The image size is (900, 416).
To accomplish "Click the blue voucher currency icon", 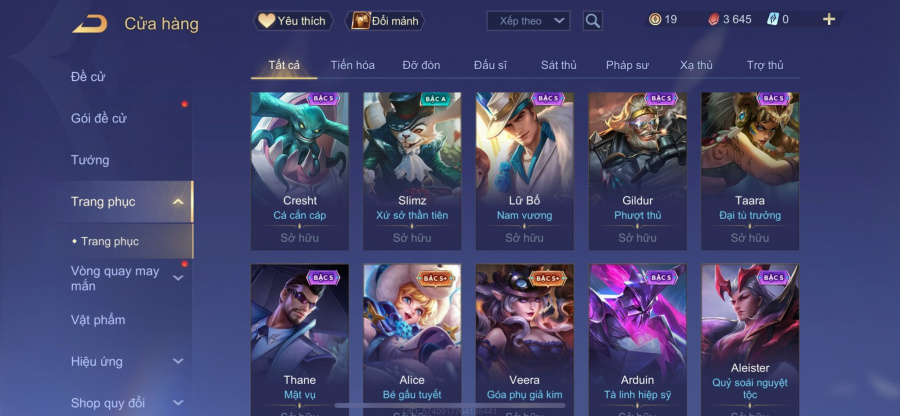I will pyautogui.click(x=773, y=20).
